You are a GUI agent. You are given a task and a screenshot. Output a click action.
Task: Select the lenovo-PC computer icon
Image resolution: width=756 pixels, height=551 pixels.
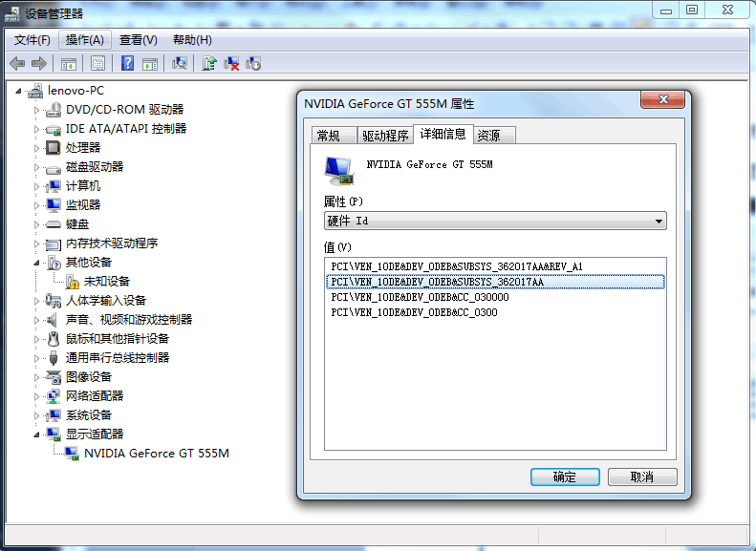point(35,91)
